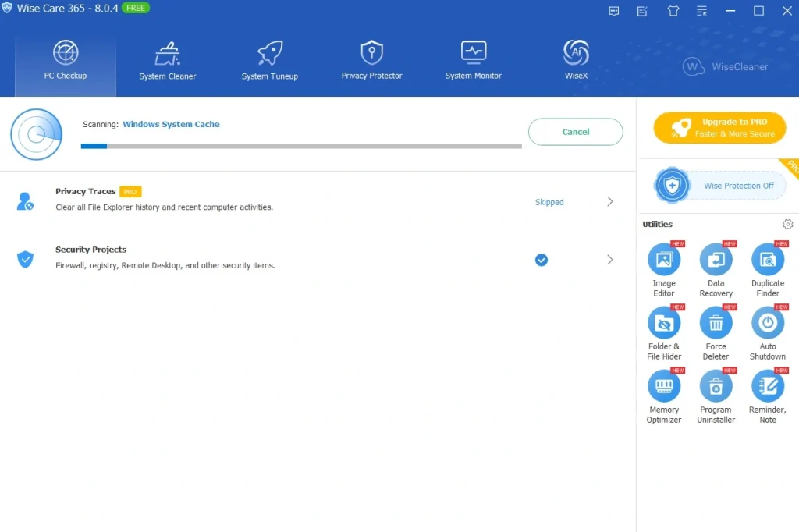799x532 pixels.
Task: Minimize the Wise Care 365 window
Action: point(730,11)
